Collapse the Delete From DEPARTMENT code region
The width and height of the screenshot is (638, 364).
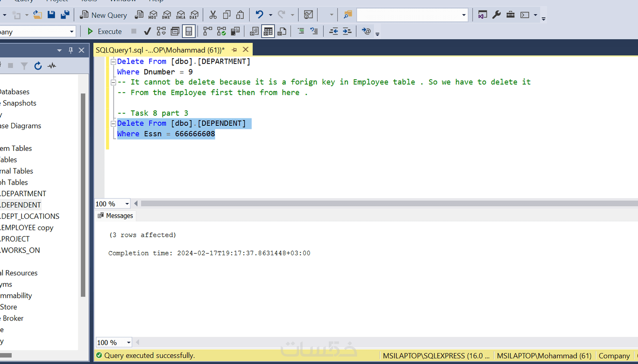113,61
